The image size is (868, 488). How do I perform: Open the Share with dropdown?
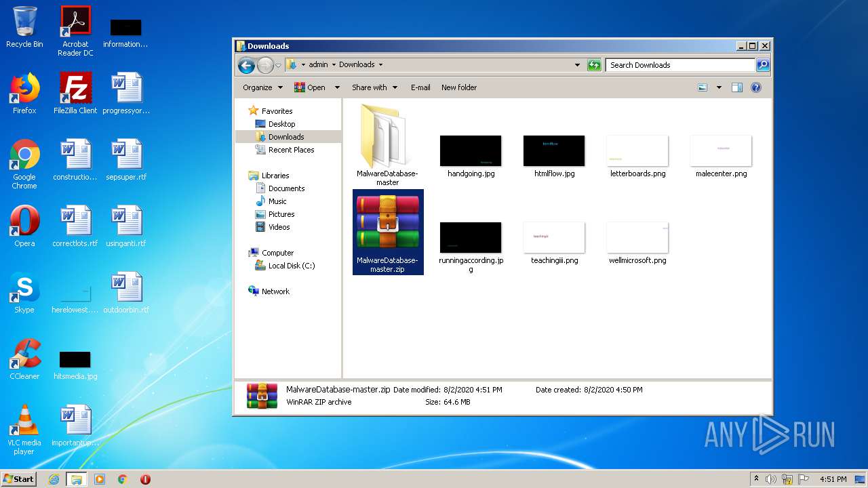pyautogui.click(x=374, y=87)
